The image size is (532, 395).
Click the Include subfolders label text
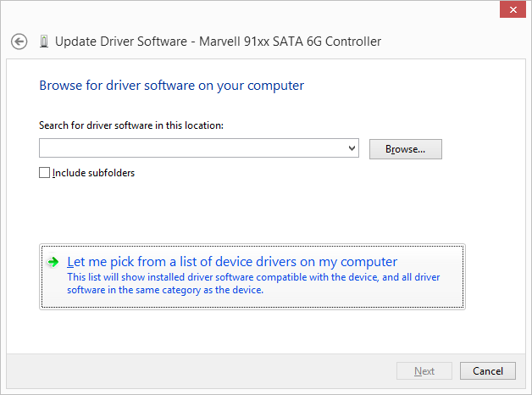94,173
